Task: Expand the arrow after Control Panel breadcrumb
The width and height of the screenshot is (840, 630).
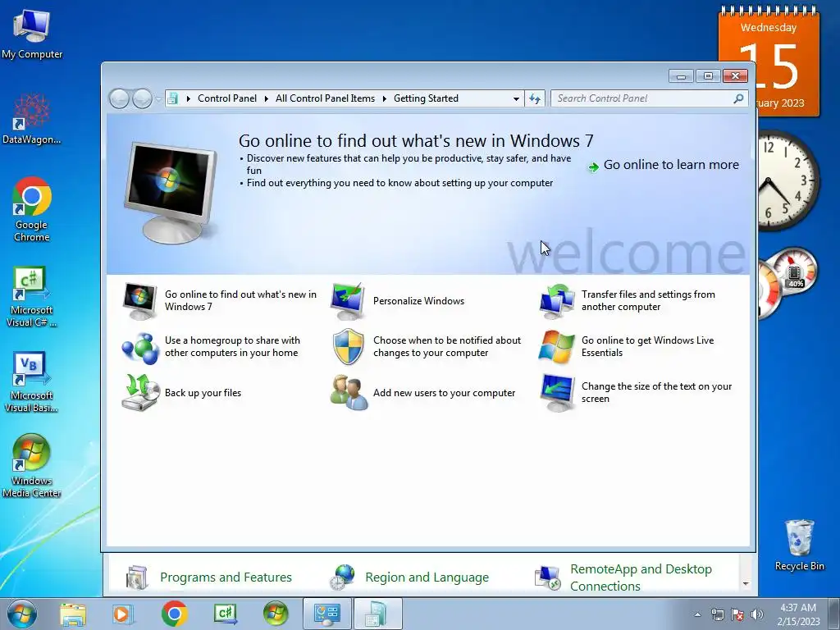Action: [267, 98]
